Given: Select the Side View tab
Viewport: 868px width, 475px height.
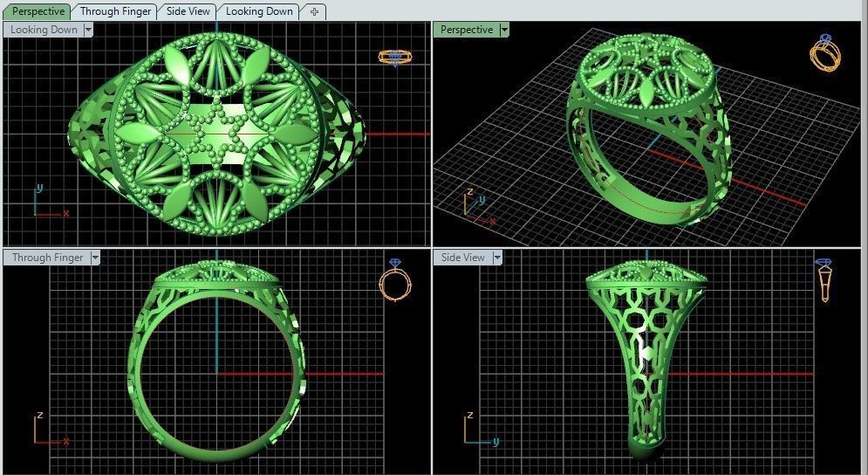Looking at the screenshot, I should 188,11.
